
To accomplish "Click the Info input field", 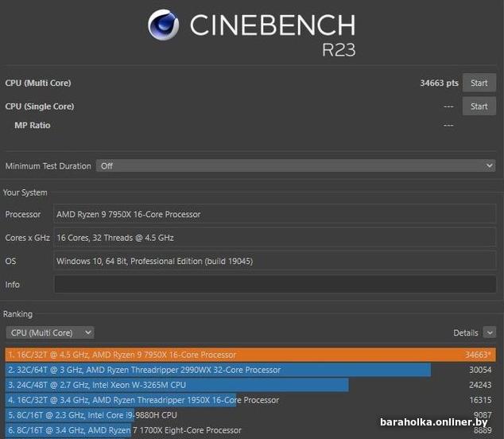I will click(275, 284).
